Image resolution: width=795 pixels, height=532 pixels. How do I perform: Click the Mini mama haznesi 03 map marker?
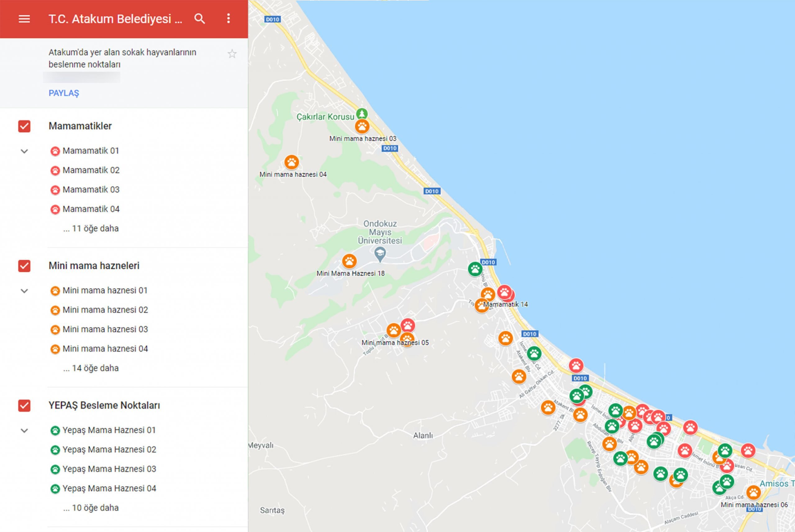click(362, 127)
